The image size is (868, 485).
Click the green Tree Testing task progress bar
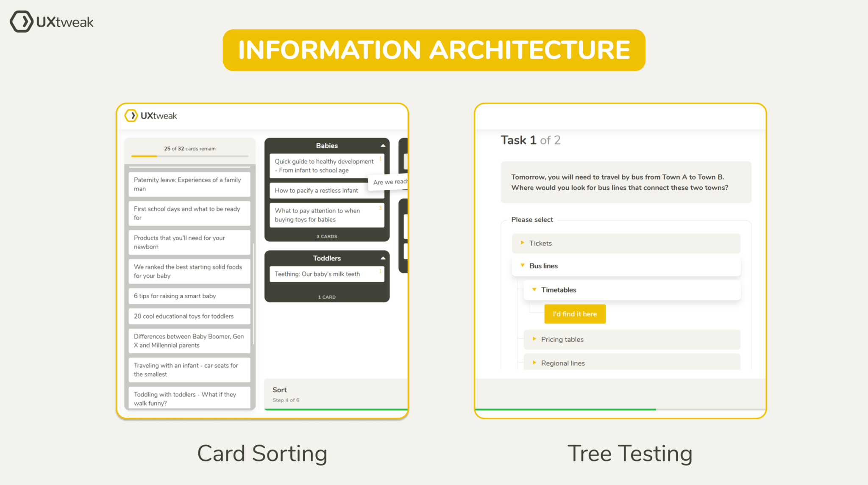point(565,409)
